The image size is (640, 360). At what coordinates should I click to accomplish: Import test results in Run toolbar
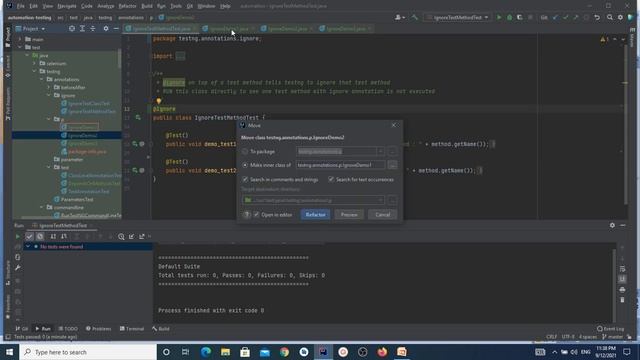click(131, 236)
